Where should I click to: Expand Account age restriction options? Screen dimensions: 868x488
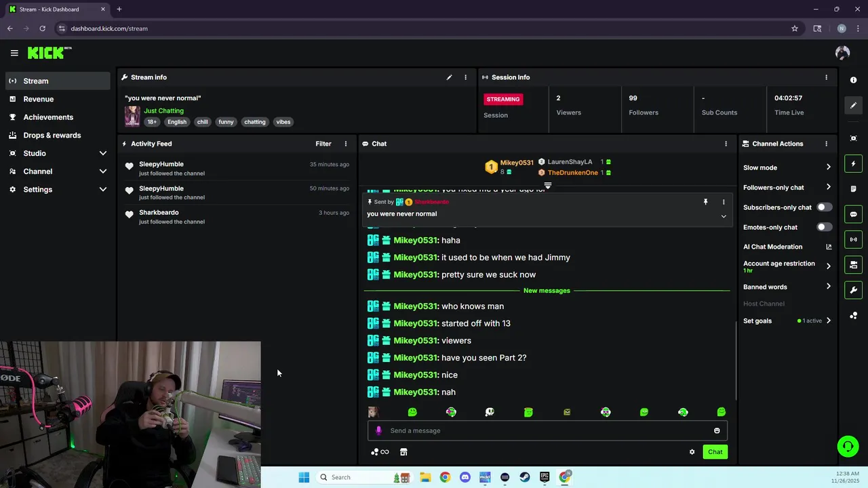click(787, 266)
